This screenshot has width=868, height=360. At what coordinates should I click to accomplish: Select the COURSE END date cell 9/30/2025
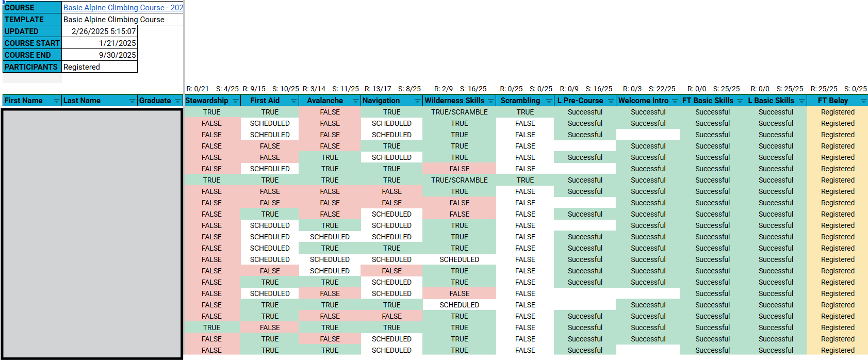(x=100, y=55)
